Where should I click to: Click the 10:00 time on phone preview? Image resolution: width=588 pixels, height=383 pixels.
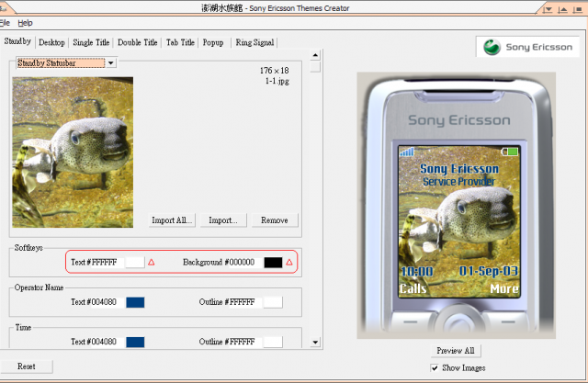pyautogui.click(x=416, y=271)
